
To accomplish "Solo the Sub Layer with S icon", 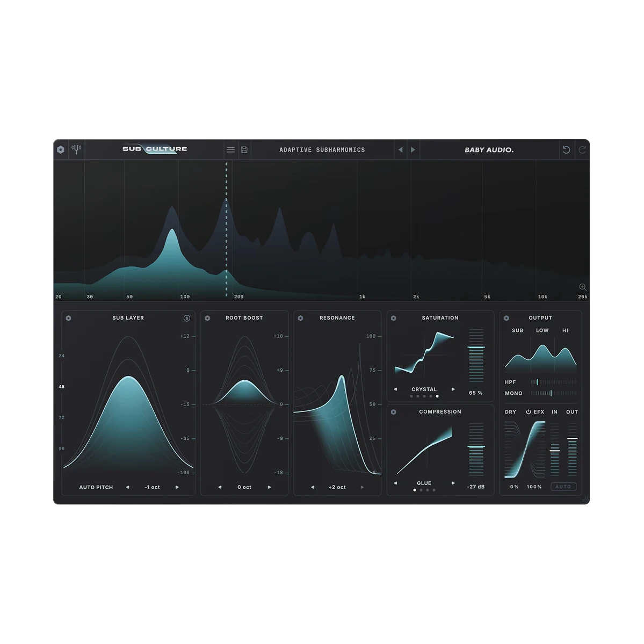I will pos(186,319).
